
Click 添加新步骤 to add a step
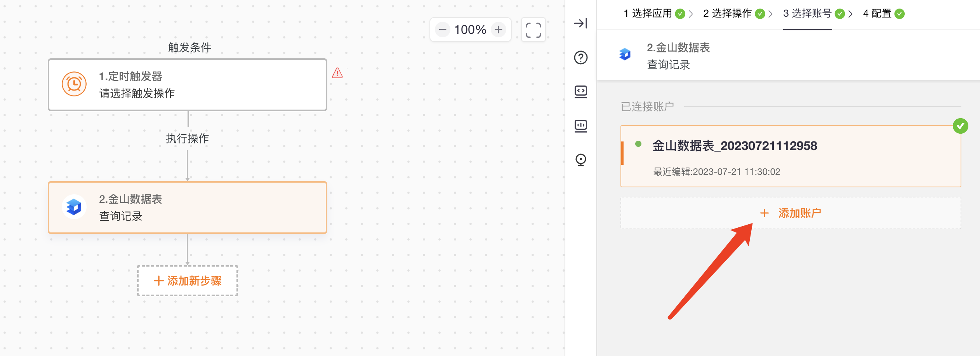pyautogui.click(x=188, y=281)
